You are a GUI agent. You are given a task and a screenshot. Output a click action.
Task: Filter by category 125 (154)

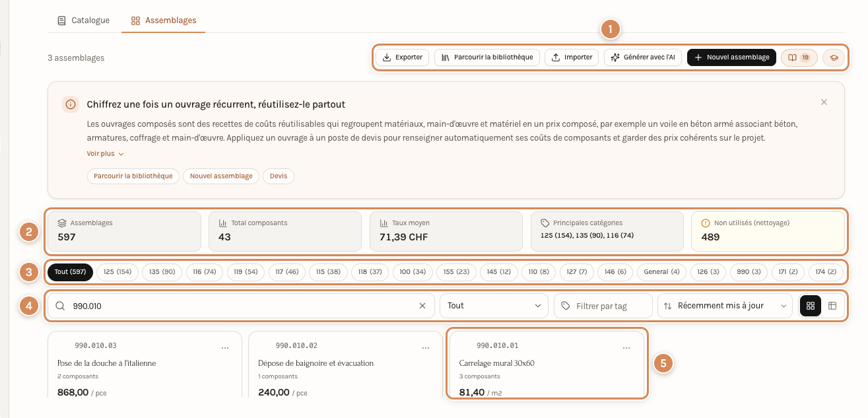tap(117, 272)
